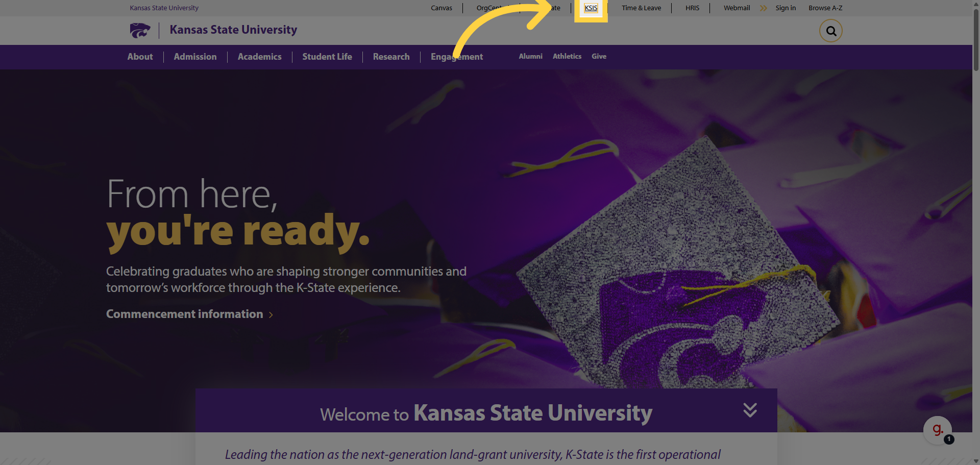980x465 pixels.
Task: Click the KSIS link
Action: tap(591, 8)
